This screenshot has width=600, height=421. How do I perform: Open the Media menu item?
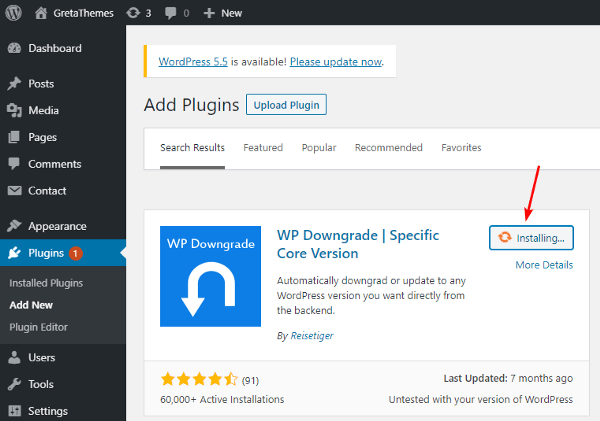pos(43,111)
